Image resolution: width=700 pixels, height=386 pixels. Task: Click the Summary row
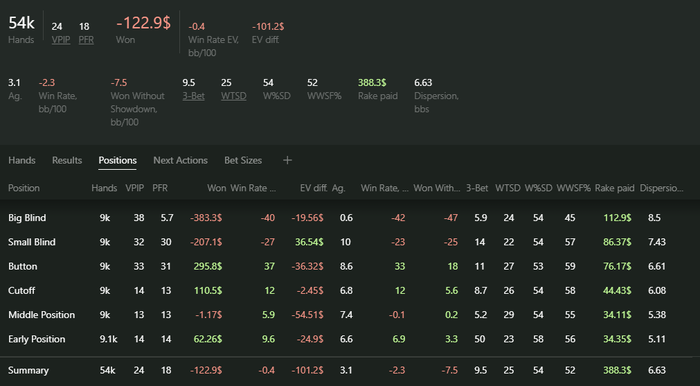[x=350, y=370]
